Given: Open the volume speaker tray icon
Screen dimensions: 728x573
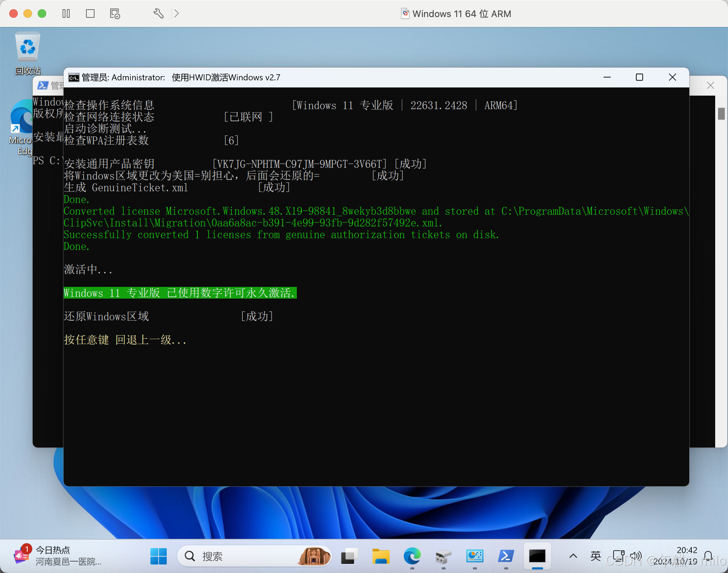Looking at the screenshot, I should [x=636, y=556].
